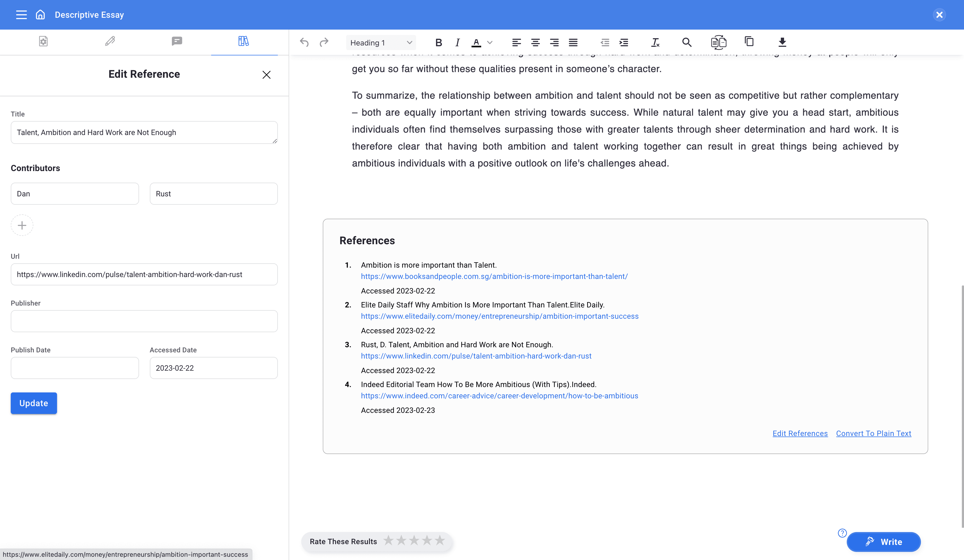The height and width of the screenshot is (560, 964).
Task: Open search in document
Action: pyautogui.click(x=687, y=42)
